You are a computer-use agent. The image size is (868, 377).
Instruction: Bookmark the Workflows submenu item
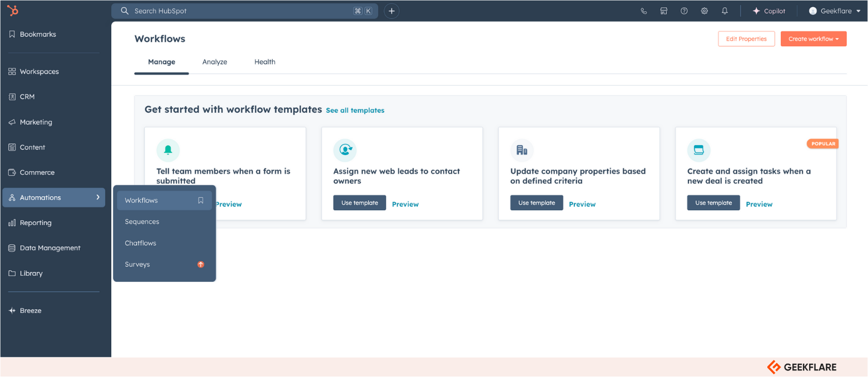click(201, 200)
